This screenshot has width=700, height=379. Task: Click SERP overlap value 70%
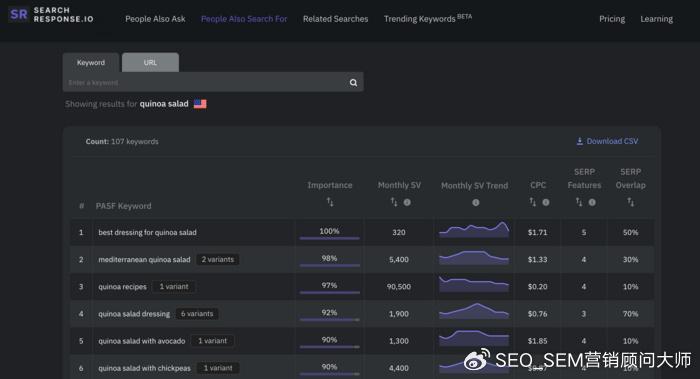coord(630,314)
